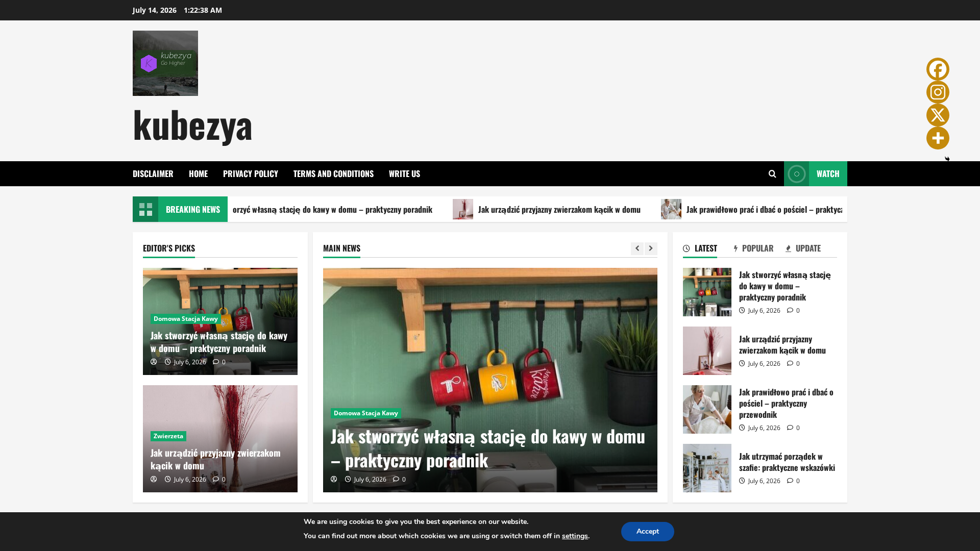Open editor's pick stację do kawy headline

coord(219,342)
